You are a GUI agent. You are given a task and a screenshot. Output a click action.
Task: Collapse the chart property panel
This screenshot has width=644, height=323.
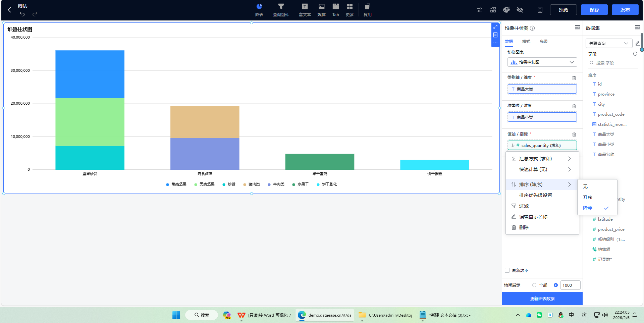(x=578, y=27)
